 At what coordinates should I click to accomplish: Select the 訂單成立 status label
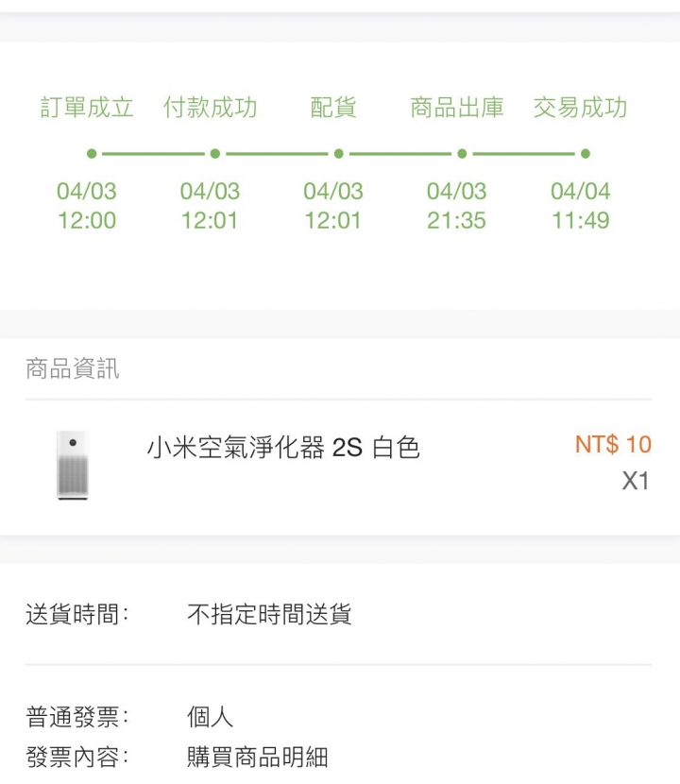pos(87,108)
